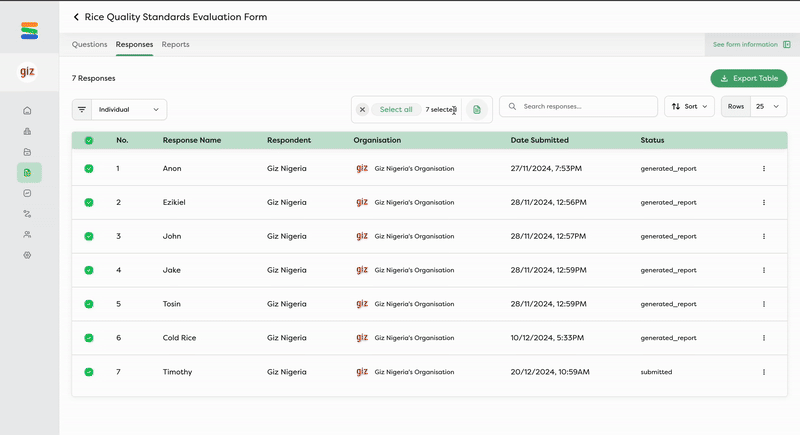The height and width of the screenshot is (435, 800).
Task: Uncheck the checkbox for Anon
Action: [x=89, y=168]
